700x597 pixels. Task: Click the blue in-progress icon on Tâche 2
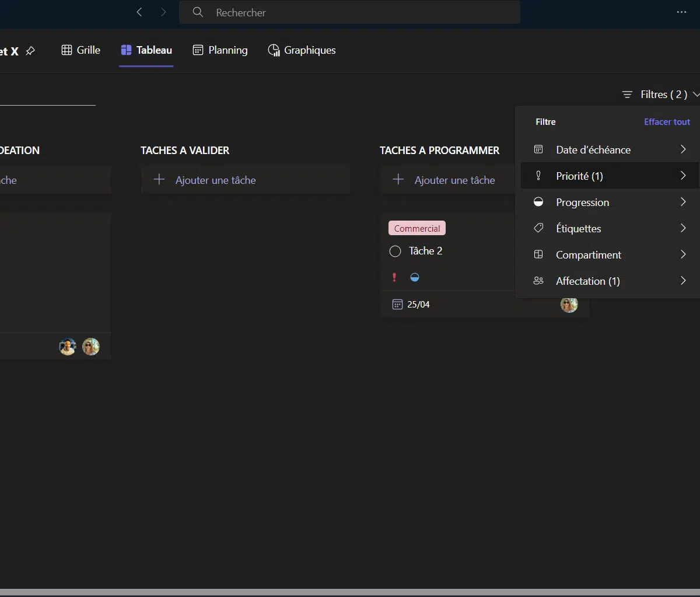pyautogui.click(x=415, y=277)
